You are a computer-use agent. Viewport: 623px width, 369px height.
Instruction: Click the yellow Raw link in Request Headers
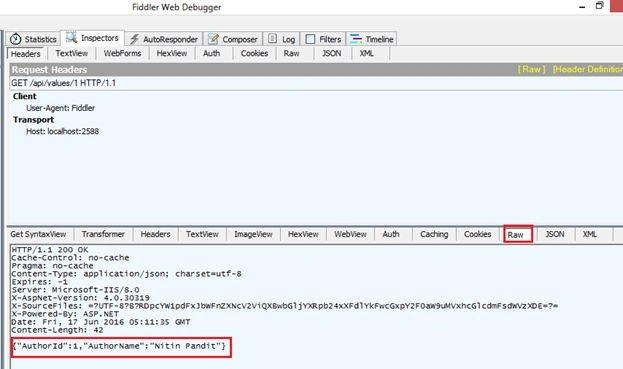(531, 69)
